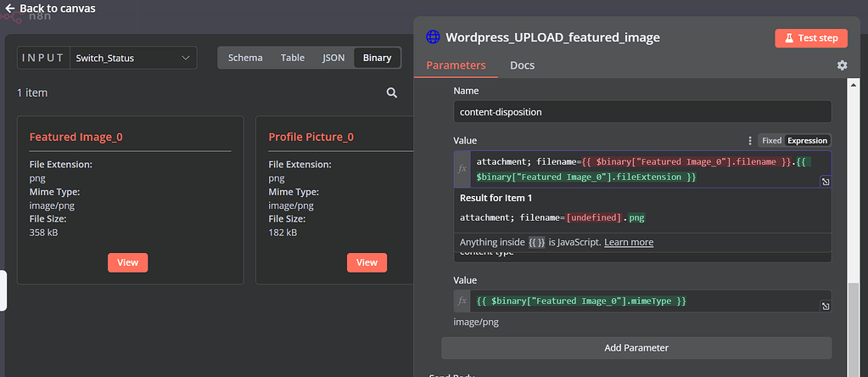View the Featured Image_0 file

128,262
